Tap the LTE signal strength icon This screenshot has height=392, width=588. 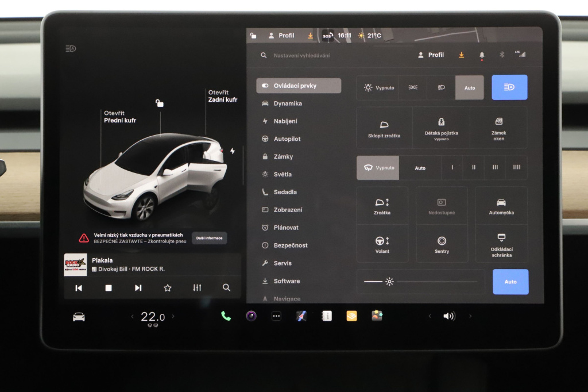[x=520, y=54]
